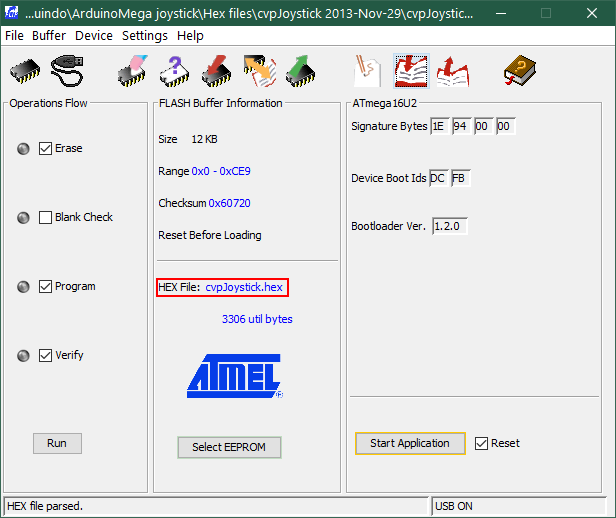Viewport: 616px width, 518px height.
Task: Click the Select EEPROM button
Action: pos(229,447)
